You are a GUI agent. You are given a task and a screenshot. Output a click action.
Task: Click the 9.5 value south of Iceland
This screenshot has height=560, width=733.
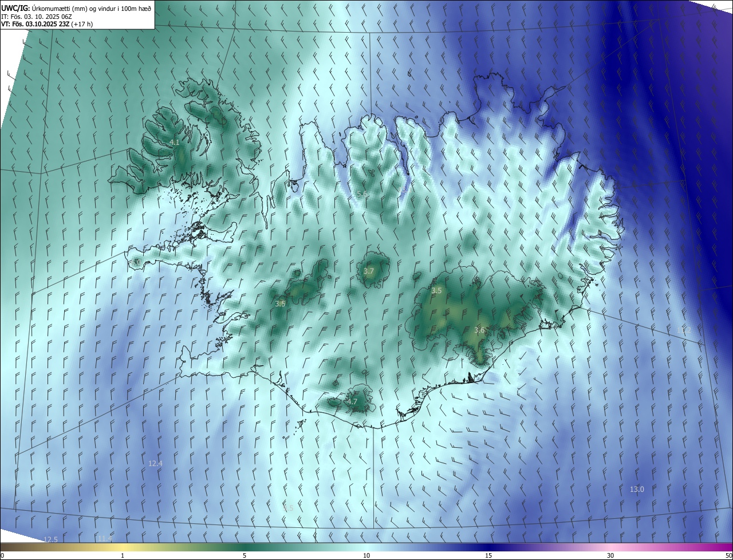coord(288,508)
